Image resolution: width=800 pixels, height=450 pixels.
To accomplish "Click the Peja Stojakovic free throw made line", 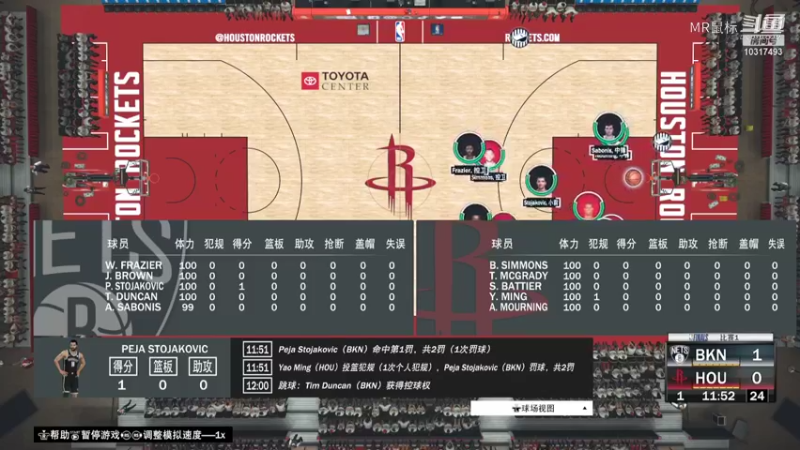I will (384, 349).
